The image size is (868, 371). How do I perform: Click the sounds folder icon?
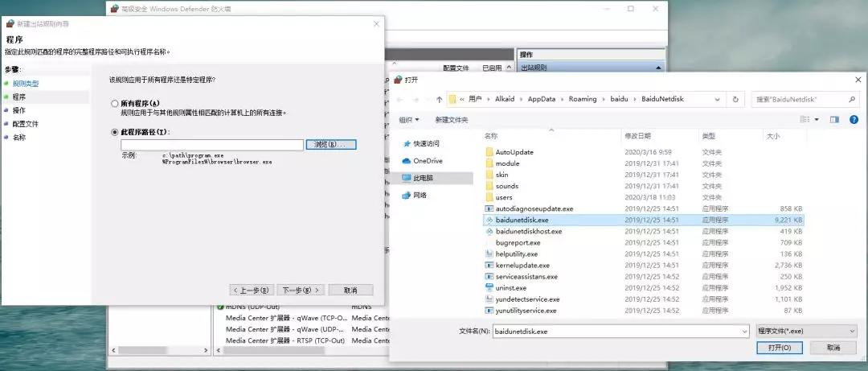(489, 187)
